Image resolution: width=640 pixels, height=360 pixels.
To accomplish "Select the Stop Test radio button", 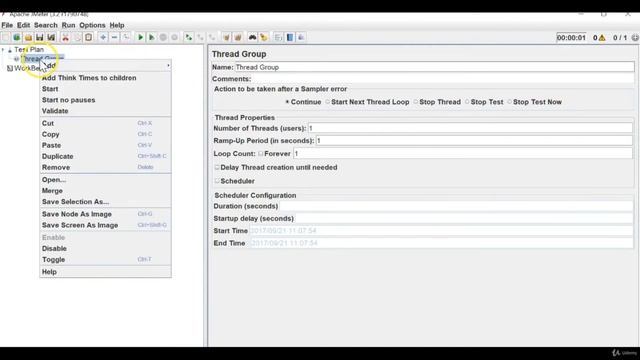I will pyautogui.click(x=467, y=102).
